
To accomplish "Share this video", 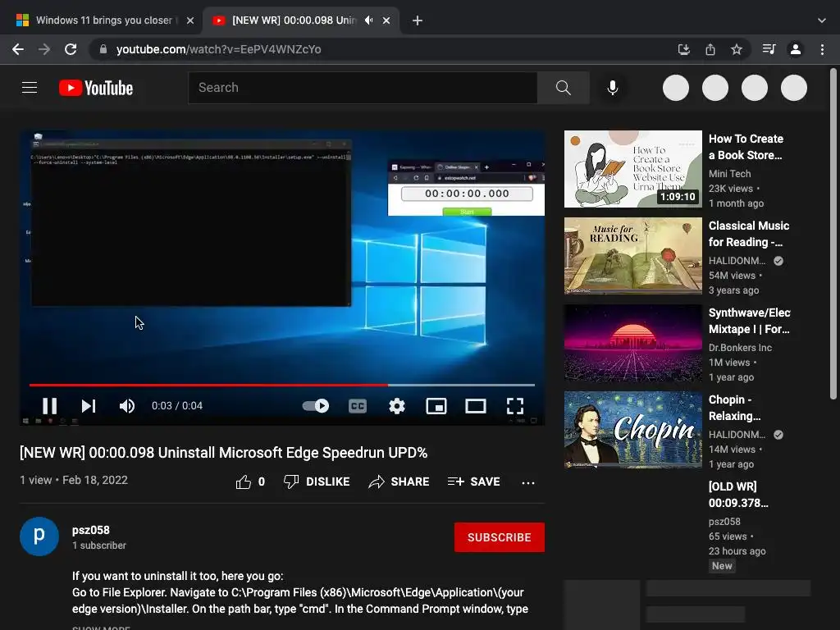I will click(399, 482).
